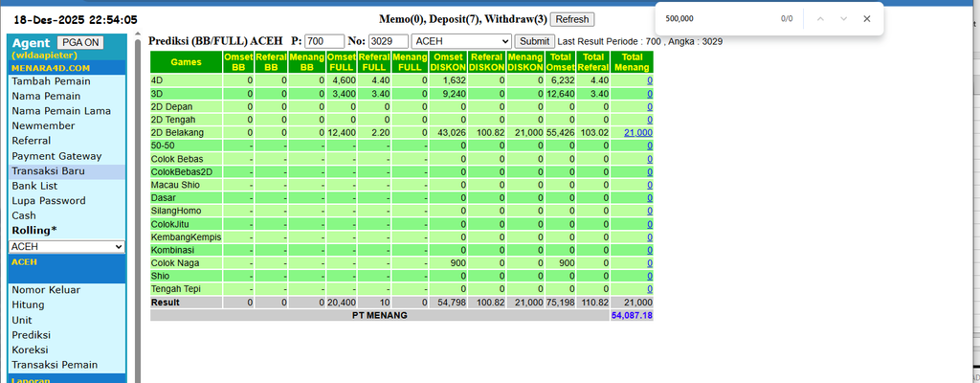Click the SilangHomo row label
Viewport: 980px width, 383px height.
coord(176,211)
